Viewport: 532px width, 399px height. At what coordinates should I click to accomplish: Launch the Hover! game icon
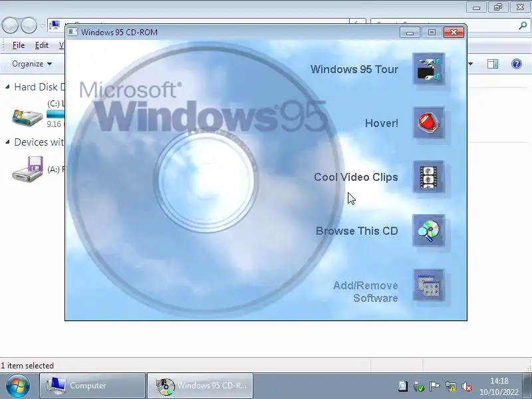tap(429, 123)
